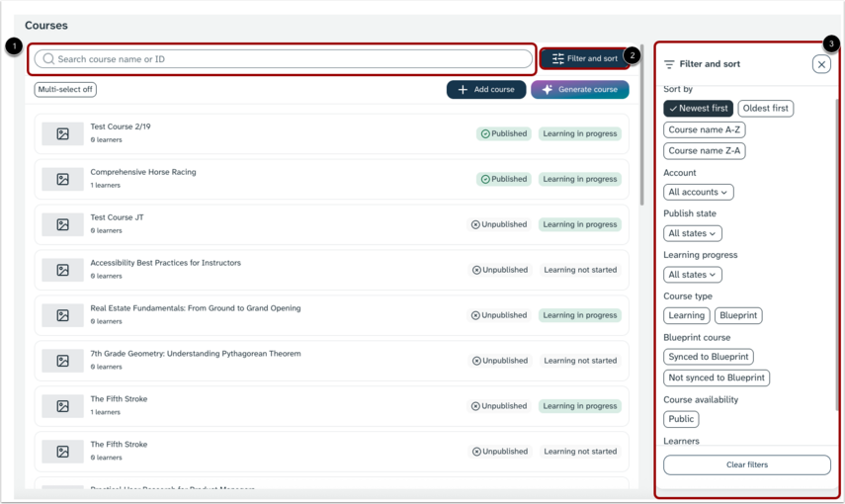Screen dimensions: 845x504
Task: Click Published badge of Test Course 2/19
Action: [x=504, y=133]
